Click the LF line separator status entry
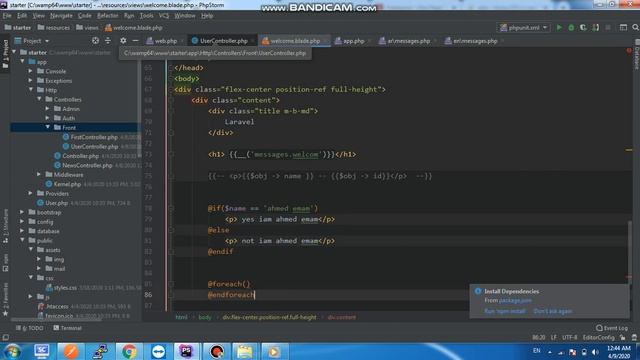 point(553,338)
